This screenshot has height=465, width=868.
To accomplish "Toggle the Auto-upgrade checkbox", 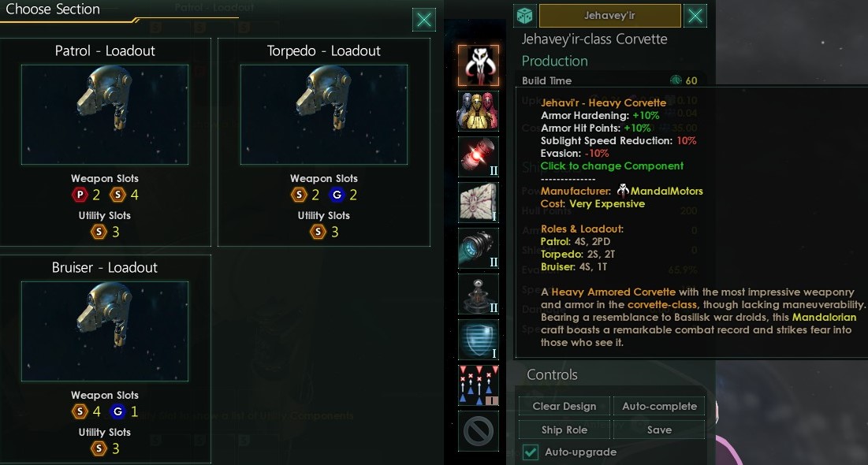I will coord(531,452).
